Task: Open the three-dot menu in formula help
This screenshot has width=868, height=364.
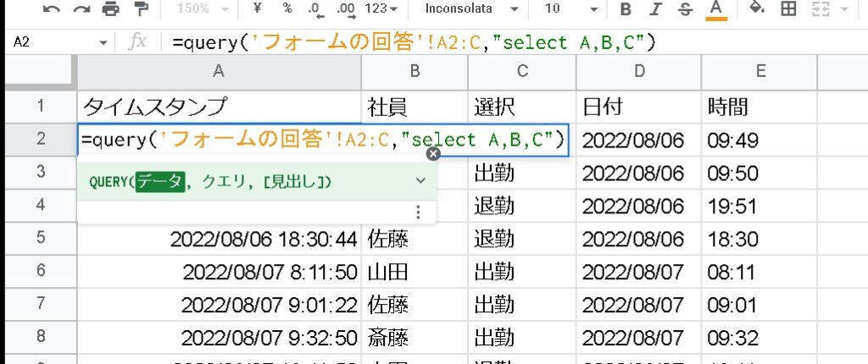Action: click(x=417, y=212)
